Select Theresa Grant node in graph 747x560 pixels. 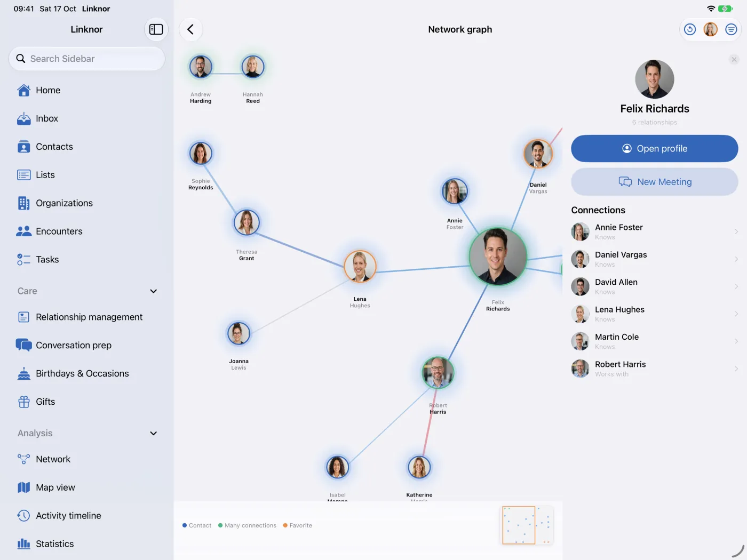click(x=247, y=222)
